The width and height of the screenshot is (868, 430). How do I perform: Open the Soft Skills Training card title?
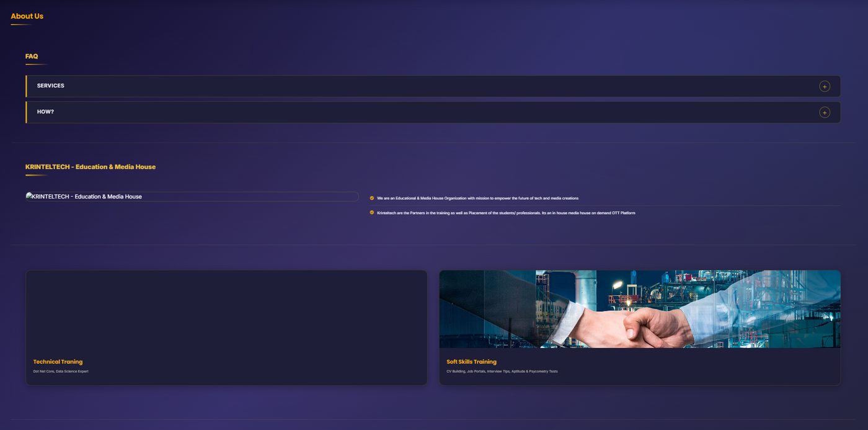(x=471, y=362)
